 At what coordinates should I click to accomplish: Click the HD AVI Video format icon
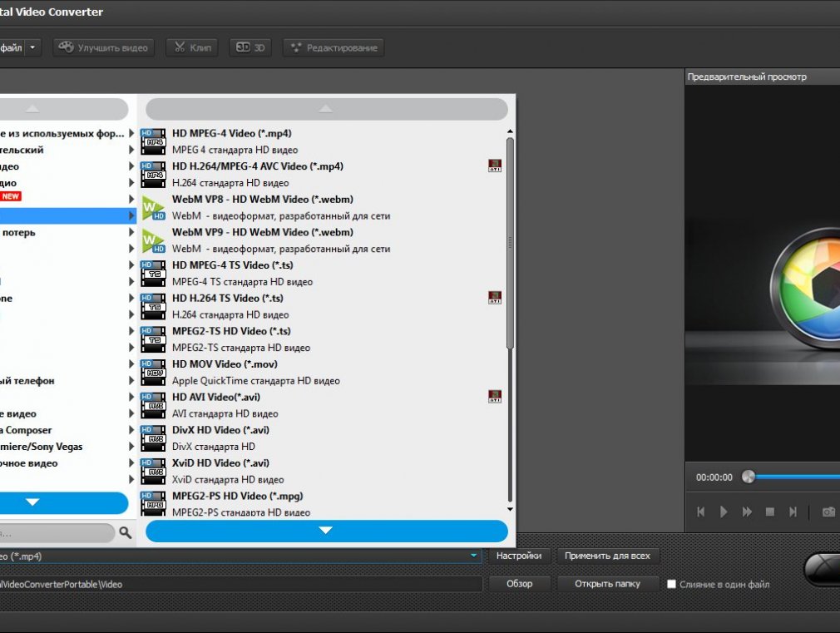153,405
